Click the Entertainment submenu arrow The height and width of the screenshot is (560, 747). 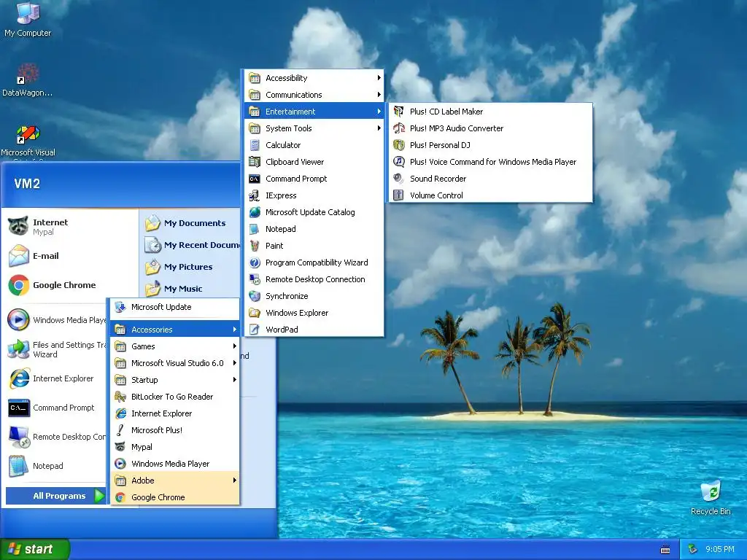(379, 112)
